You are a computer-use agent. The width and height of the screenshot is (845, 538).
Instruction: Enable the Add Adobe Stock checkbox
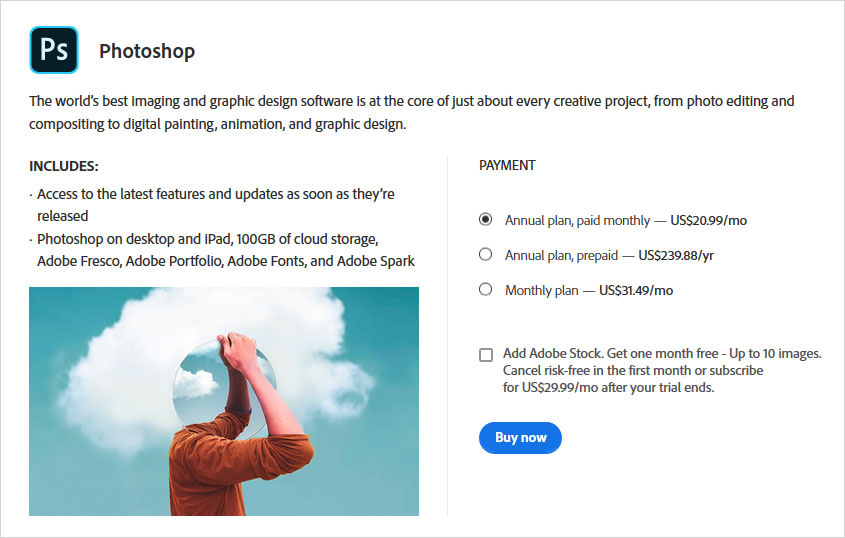pyautogui.click(x=486, y=354)
